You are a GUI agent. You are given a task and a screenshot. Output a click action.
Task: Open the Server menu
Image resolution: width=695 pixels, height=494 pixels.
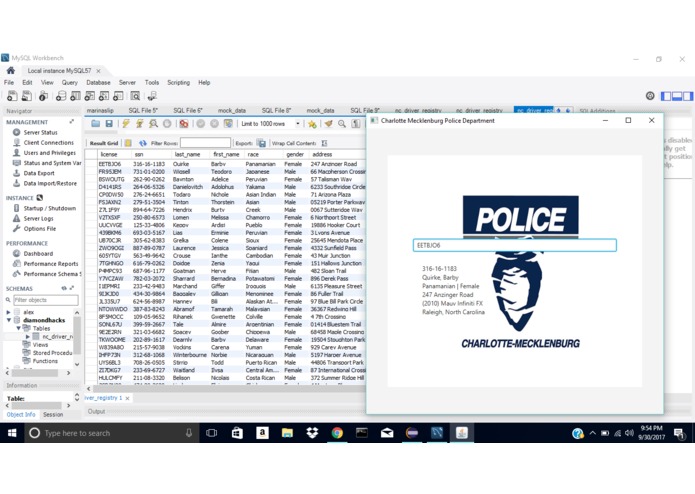(127, 82)
